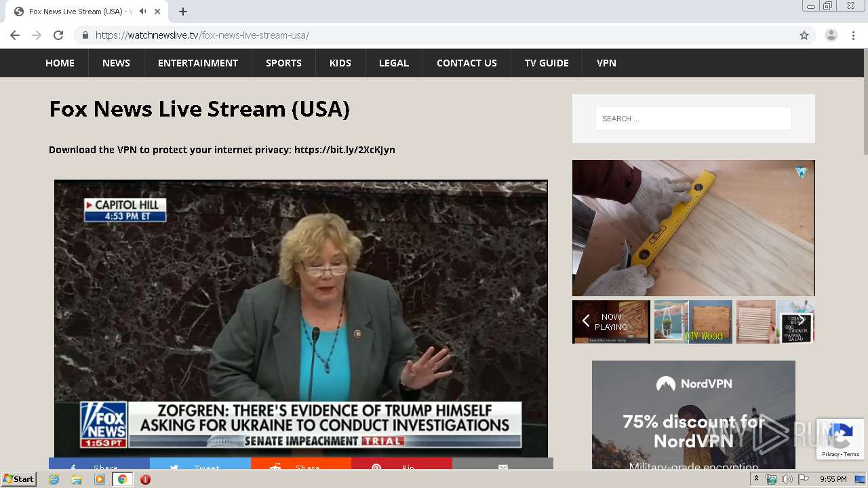Open the TV GUIDE page
The image size is (868, 488).
tap(547, 63)
